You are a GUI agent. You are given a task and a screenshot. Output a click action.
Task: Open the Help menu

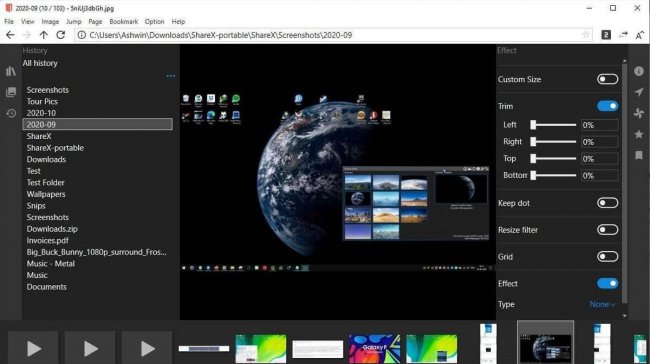(x=178, y=22)
